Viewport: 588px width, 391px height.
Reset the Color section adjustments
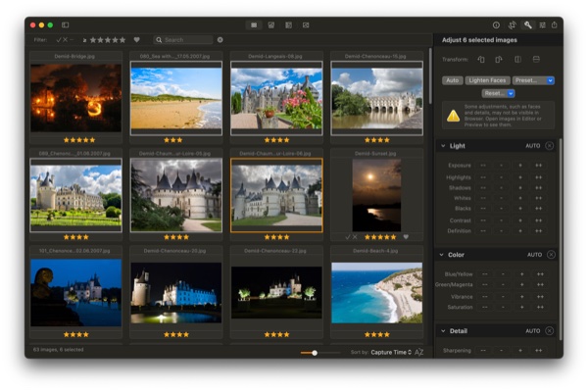point(551,255)
